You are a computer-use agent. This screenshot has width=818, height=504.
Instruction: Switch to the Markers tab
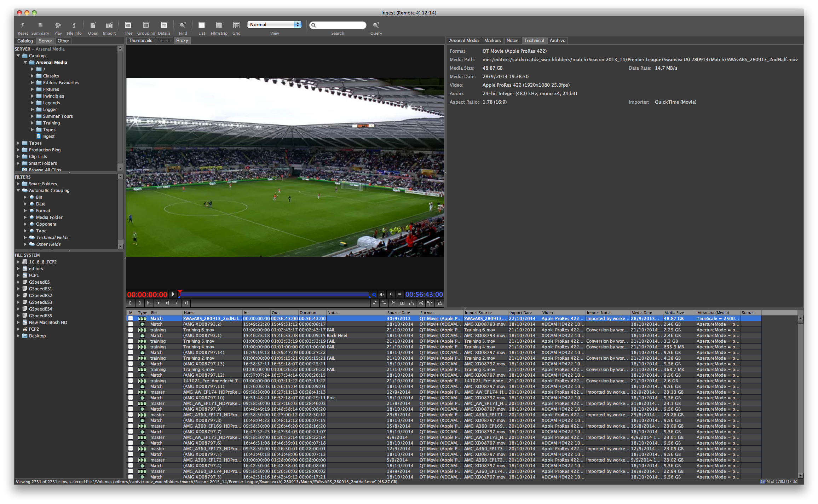pyautogui.click(x=492, y=41)
